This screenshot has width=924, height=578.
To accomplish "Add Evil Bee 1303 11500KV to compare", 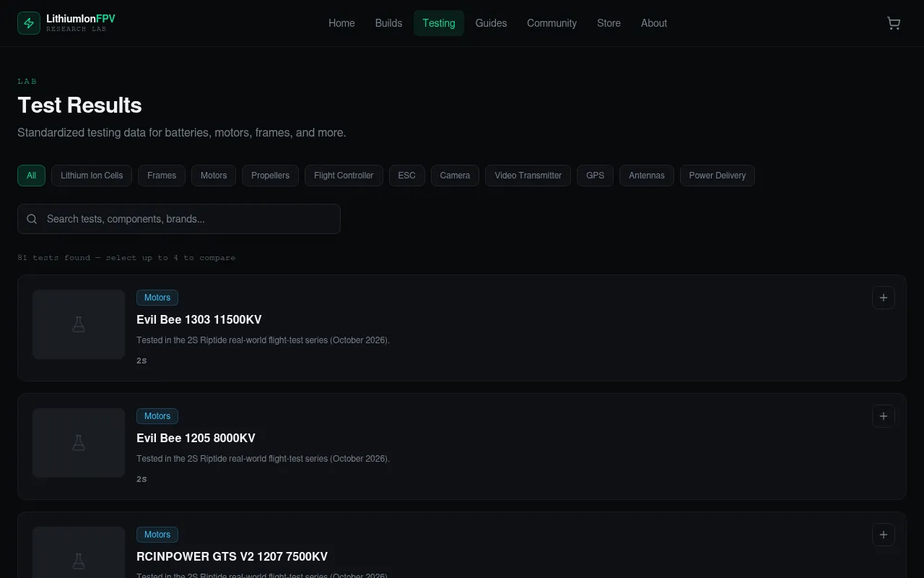I will (x=884, y=298).
